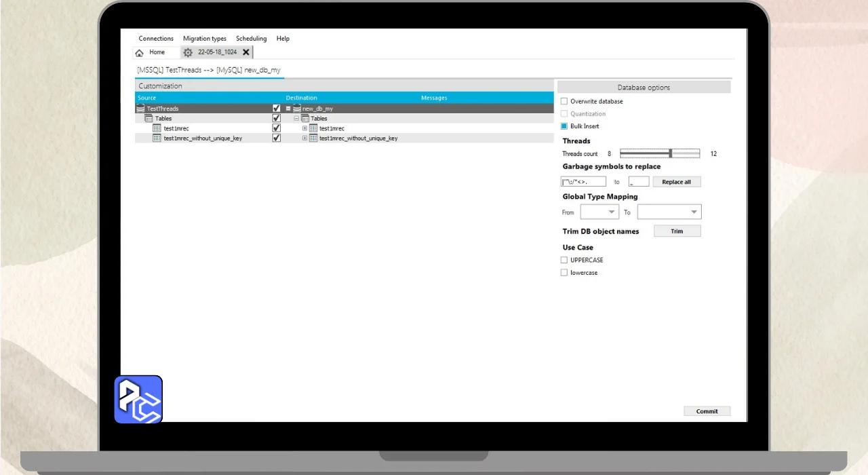Select the new_db_my destination label
This screenshot has height=475, width=868.
coord(317,109)
